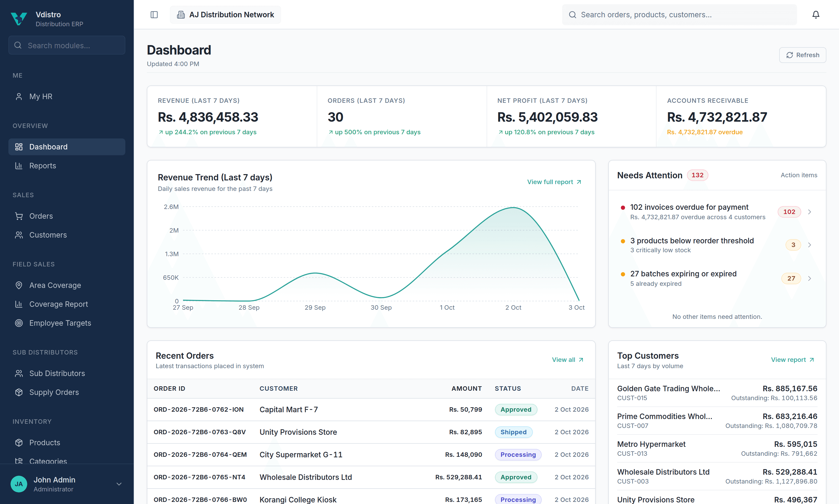Click City Supermarket G-11 customer name
Image resolution: width=839 pixels, height=504 pixels.
point(301,455)
